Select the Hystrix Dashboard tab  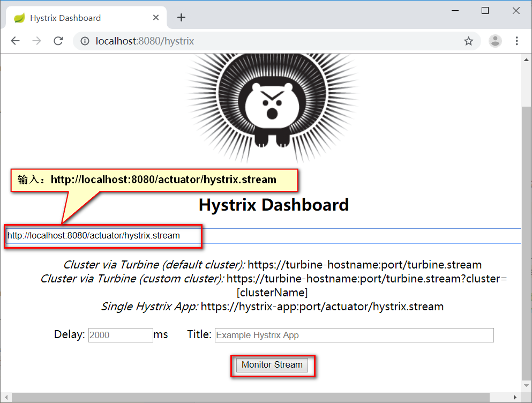pos(86,18)
